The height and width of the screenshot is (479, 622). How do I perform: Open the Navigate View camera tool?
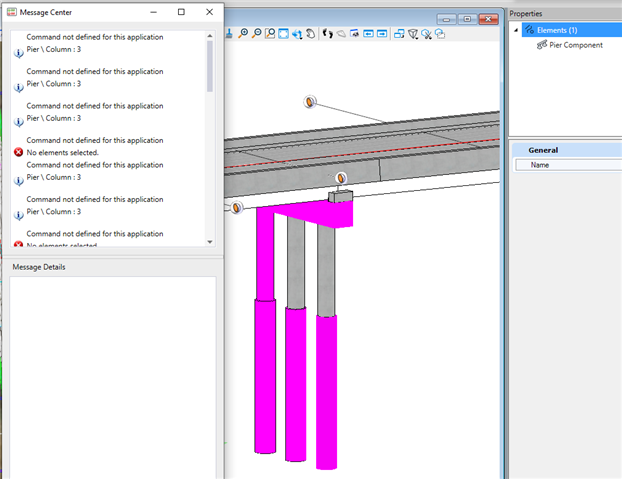[355, 34]
